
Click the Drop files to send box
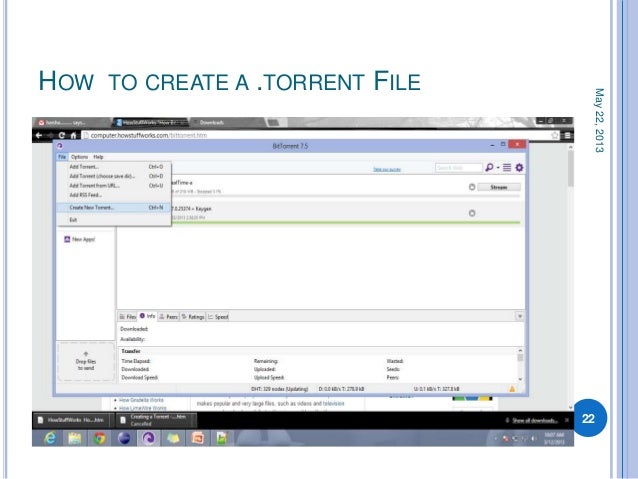pos(85,361)
